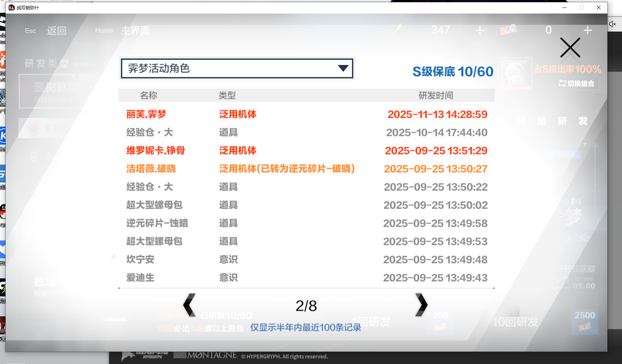Click the 切换组合 button
Image resolution: width=622 pixels, height=364 pixels.
click(576, 83)
